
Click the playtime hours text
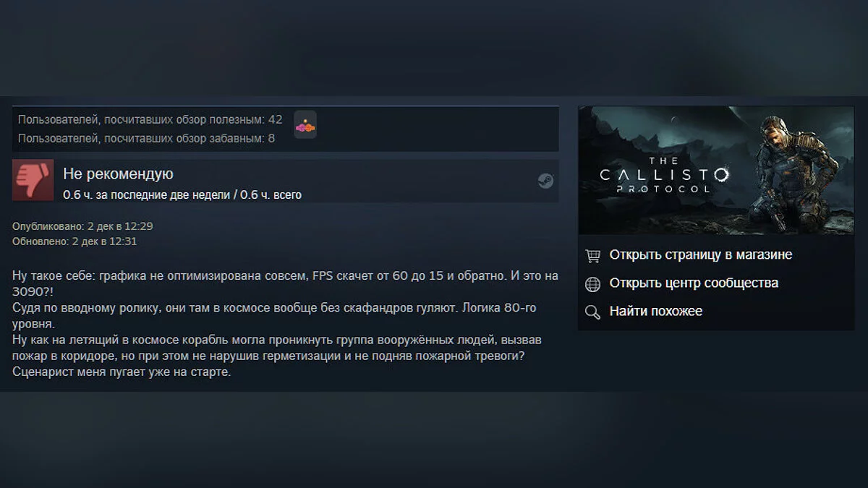(x=182, y=194)
